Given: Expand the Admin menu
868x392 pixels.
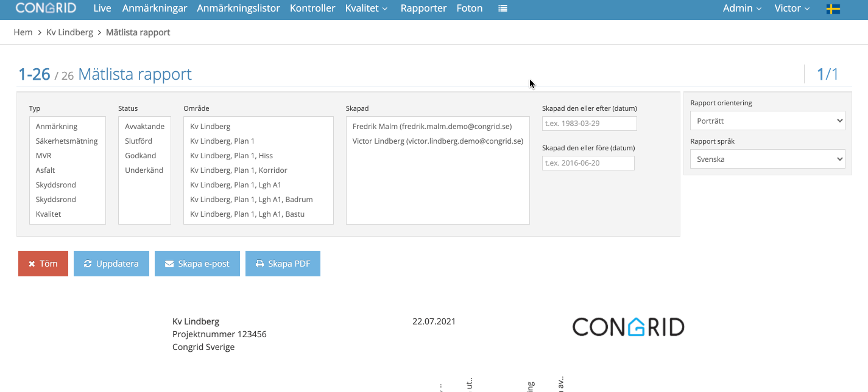Looking at the screenshot, I should point(742,9).
